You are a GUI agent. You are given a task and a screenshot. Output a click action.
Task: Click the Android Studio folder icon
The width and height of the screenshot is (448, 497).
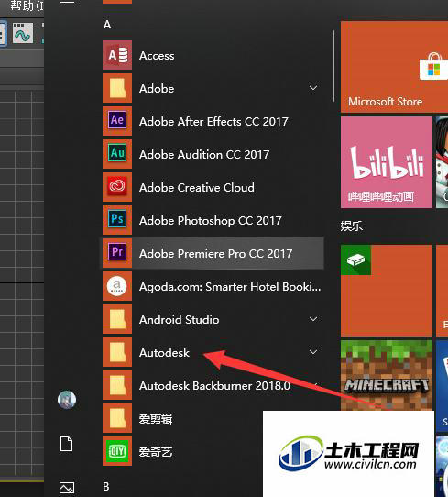click(117, 319)
